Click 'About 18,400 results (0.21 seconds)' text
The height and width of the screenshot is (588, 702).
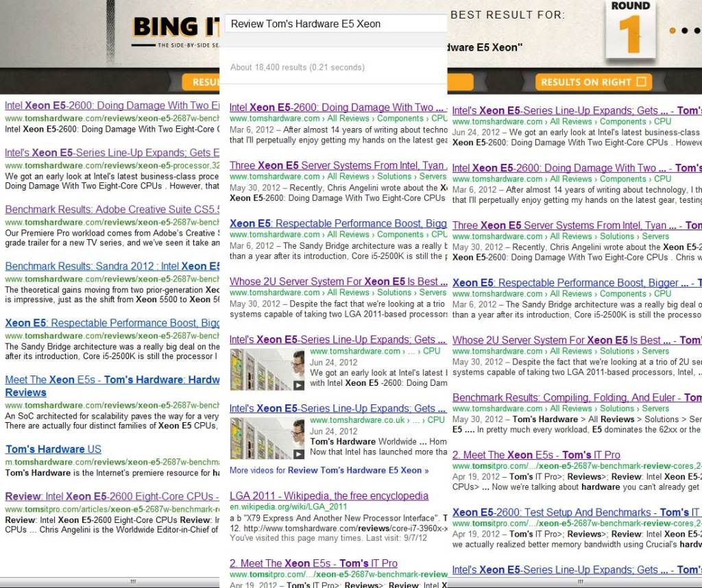pos(298,68)
